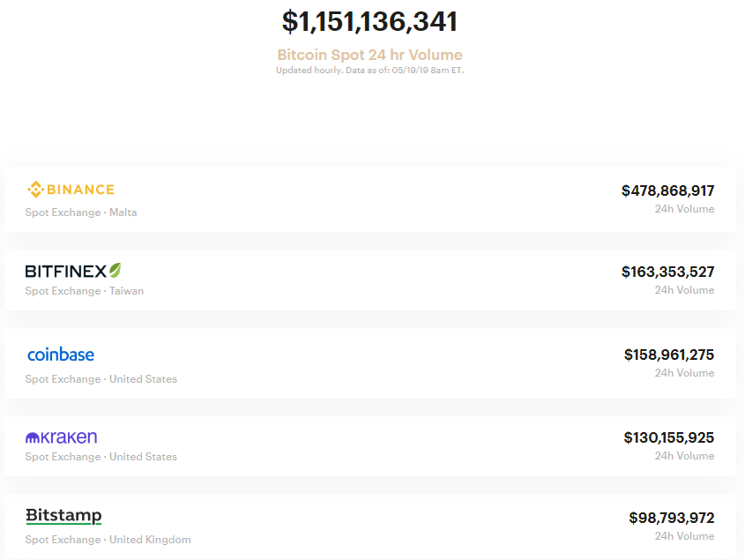Click the Binance diamond symbol
This screenshot has width=745, height=560.
point(35,189)
